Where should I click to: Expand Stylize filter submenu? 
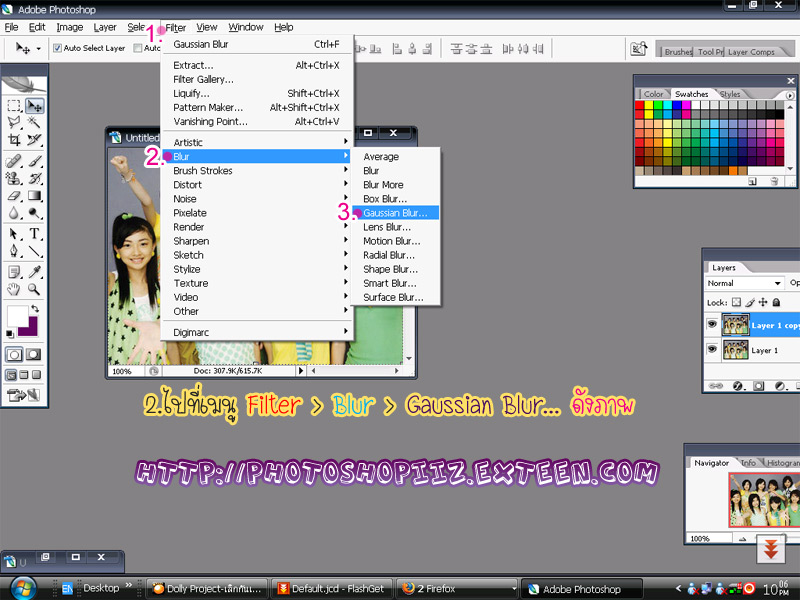tap(258, 269)
